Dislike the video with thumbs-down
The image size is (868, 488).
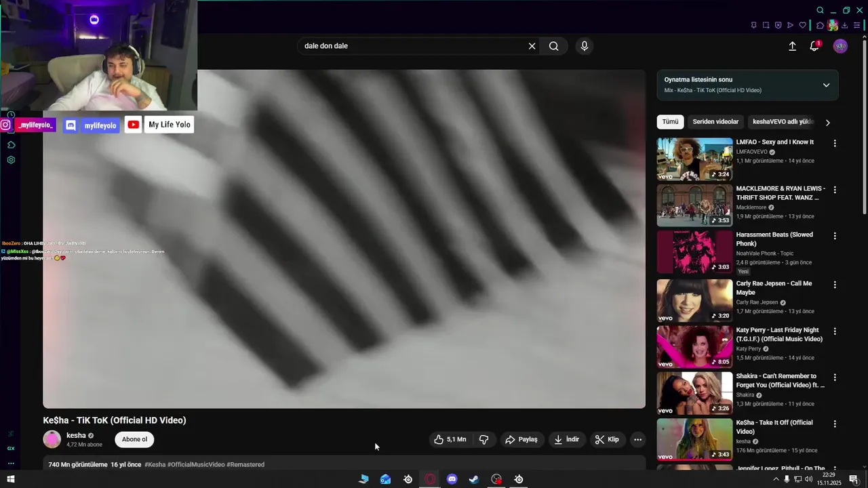[484, 439]
